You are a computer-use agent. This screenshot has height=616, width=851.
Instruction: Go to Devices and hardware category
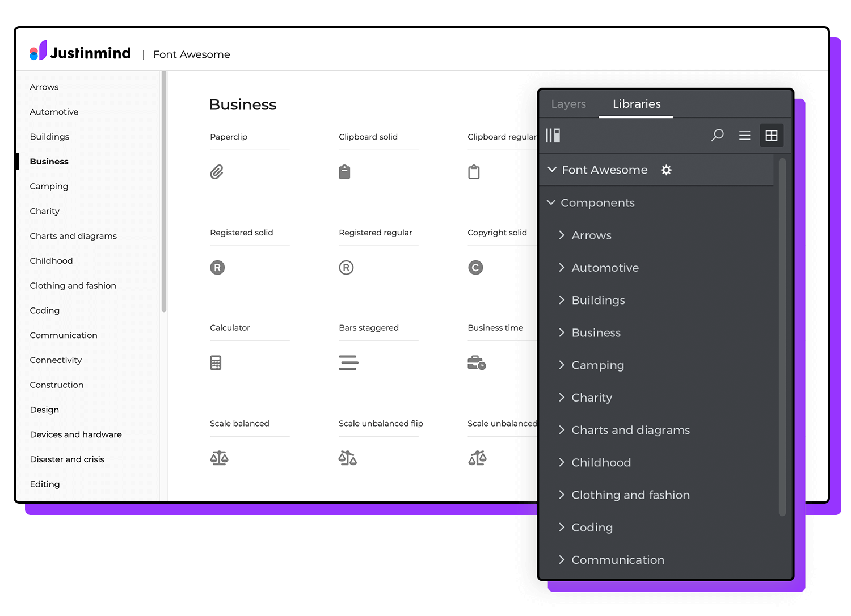pyautogui.click(x=75, y=434)
